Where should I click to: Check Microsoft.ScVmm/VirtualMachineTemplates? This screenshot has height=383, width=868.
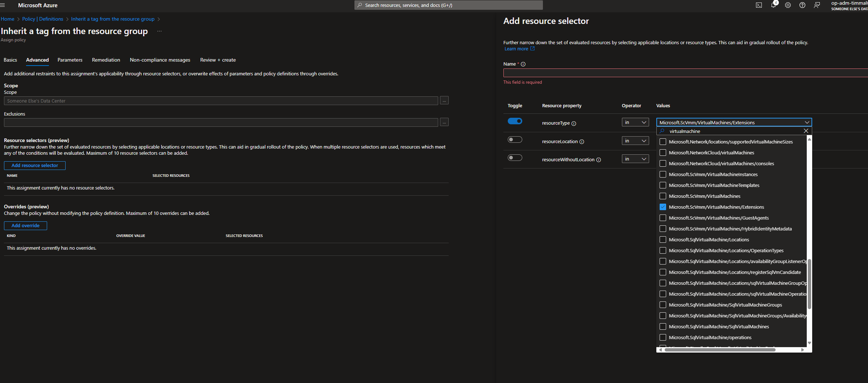[x=663, y=185]
